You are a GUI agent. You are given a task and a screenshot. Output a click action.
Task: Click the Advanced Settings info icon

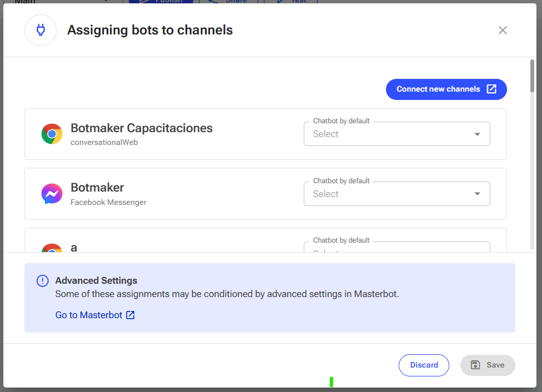(x=43, y=281)
